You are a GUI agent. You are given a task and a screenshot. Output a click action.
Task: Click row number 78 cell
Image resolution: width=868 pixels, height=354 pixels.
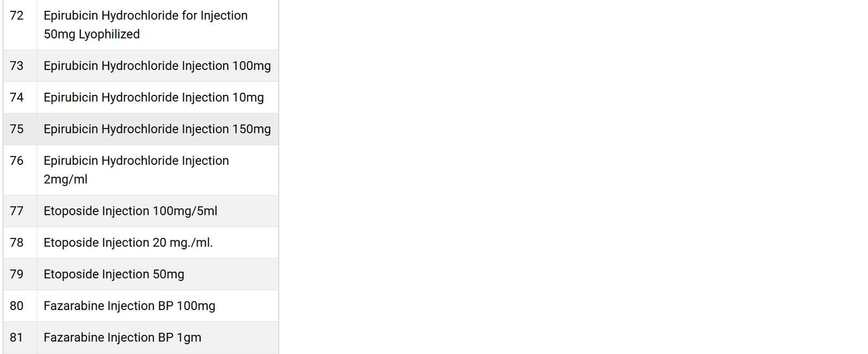point(20,242)
